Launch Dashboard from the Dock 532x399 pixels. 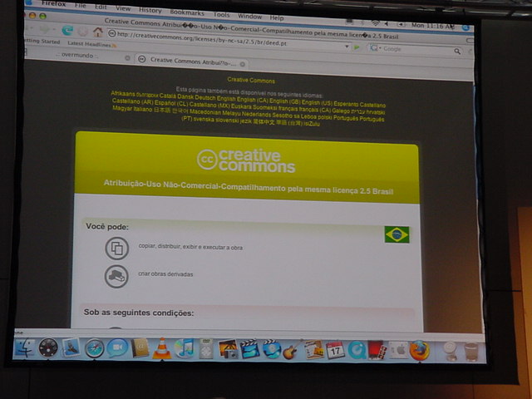click(48, 347)
